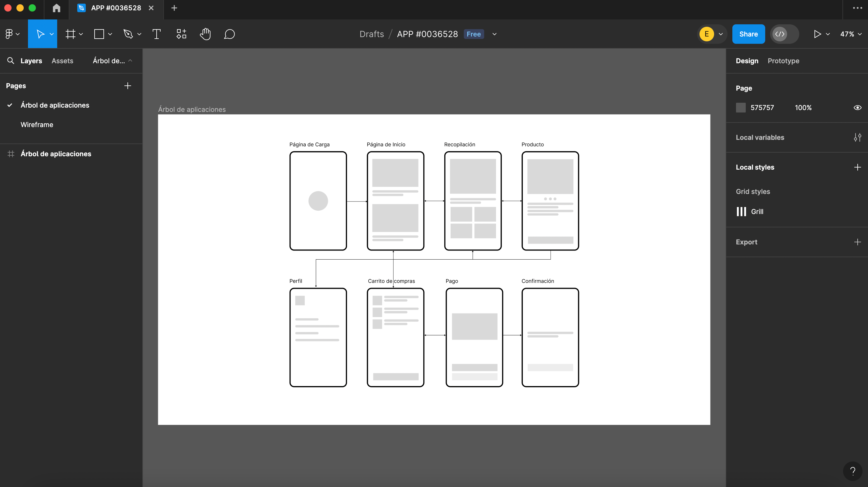The image size is (868, 487).
Task: Select the Página de Inicio wireframe
Action: click(x=395, y=201)
